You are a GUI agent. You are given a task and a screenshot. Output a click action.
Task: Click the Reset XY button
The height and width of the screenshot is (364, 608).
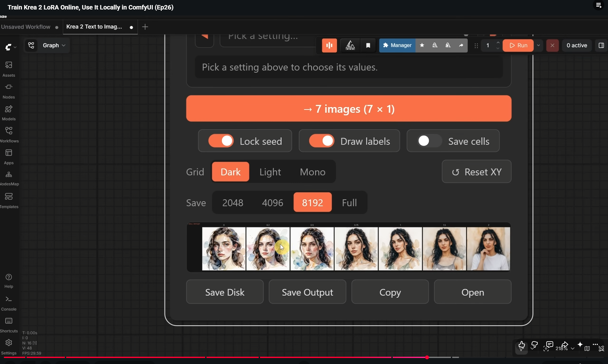click(477, 171)
